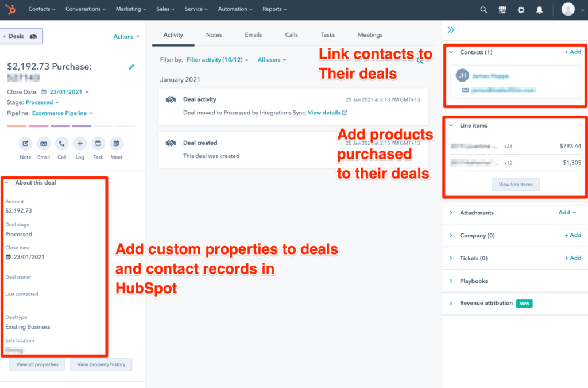
Task: Open the notifications bell
Action: [539, 10]
